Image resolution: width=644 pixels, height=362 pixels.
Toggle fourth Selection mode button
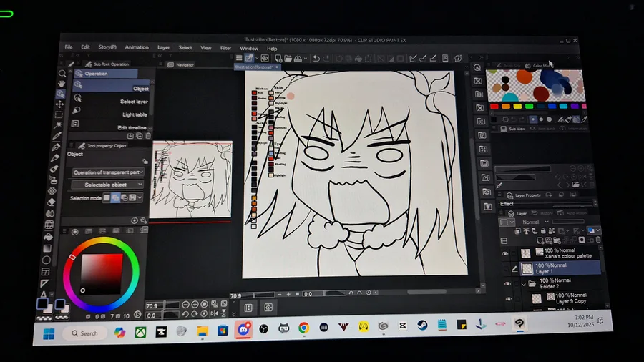tap(132, 198)
